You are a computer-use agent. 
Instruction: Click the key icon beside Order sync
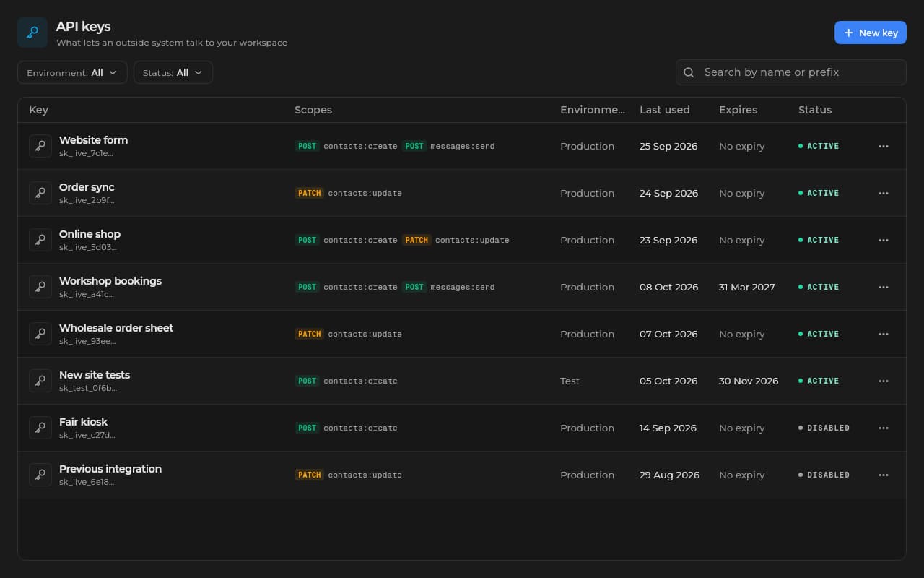point(40,193)
